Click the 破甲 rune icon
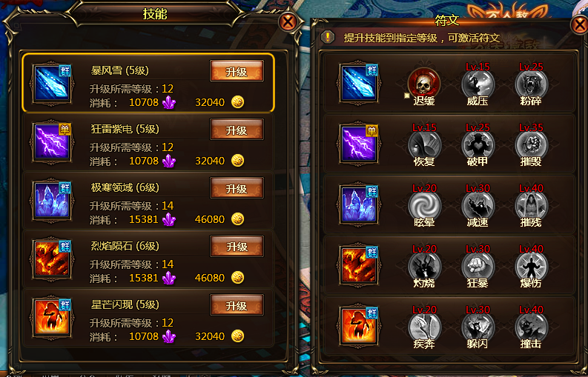588x377 pixels. coord(478,144)
